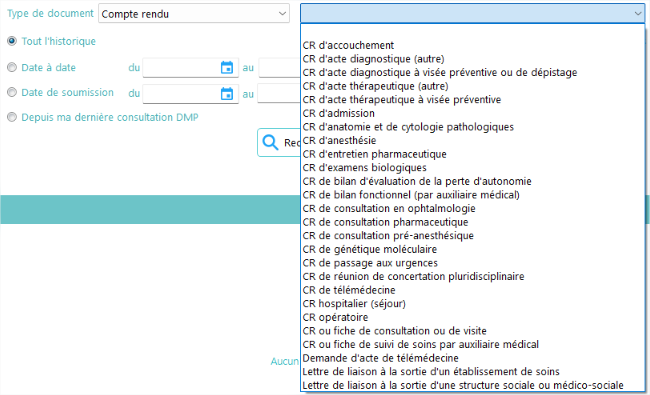
Task: Select CR de passage aux urgences
Action: point(473,263)
